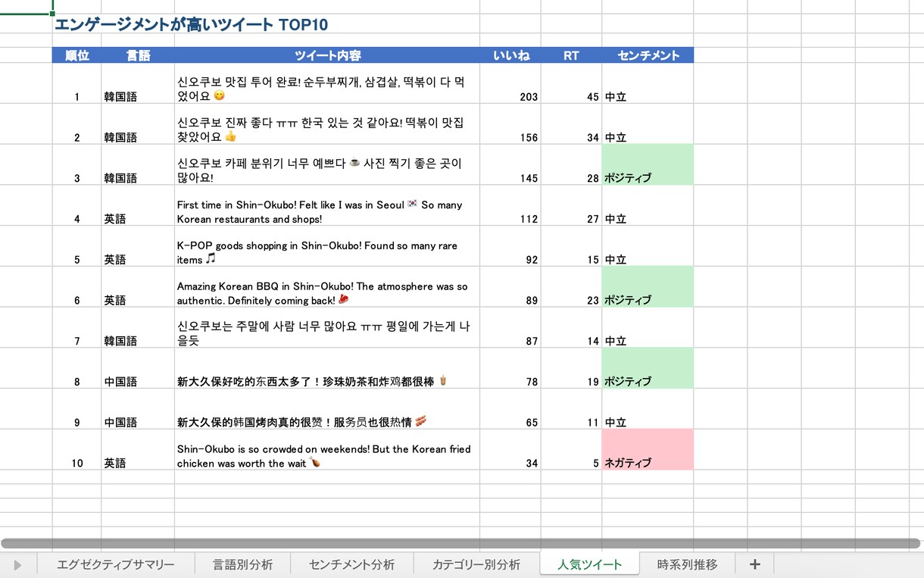Go to the カテゴリー別分析 sheet tab
Screen dimensions: 924x578
[x=476, y=564]
